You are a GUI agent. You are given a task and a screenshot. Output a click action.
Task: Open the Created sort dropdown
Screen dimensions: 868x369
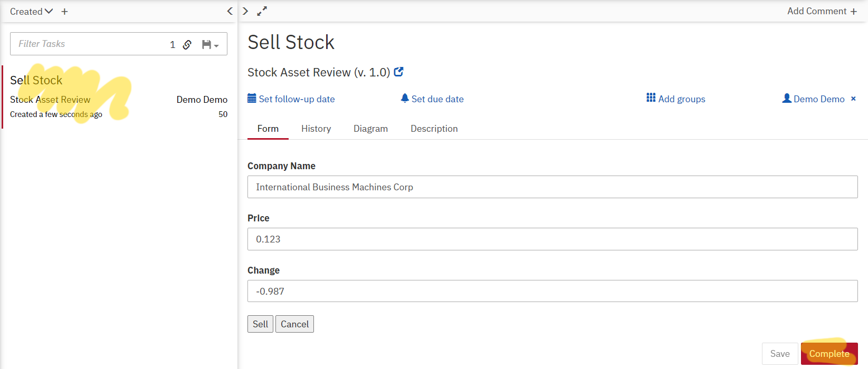coord(31,12)
